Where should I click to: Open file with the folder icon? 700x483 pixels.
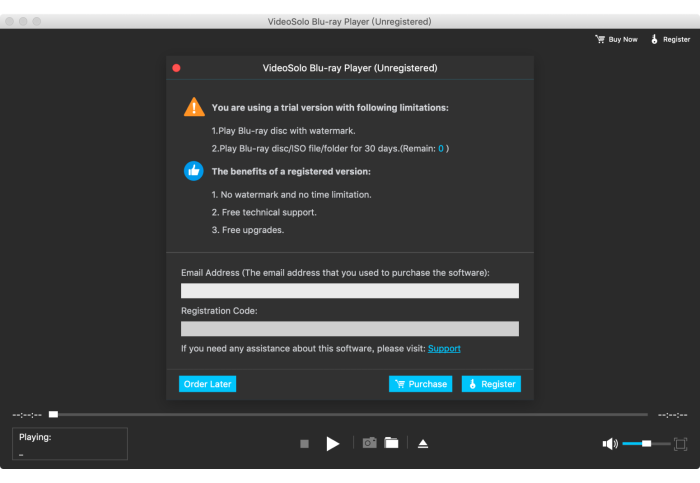[x=392, y=442]
